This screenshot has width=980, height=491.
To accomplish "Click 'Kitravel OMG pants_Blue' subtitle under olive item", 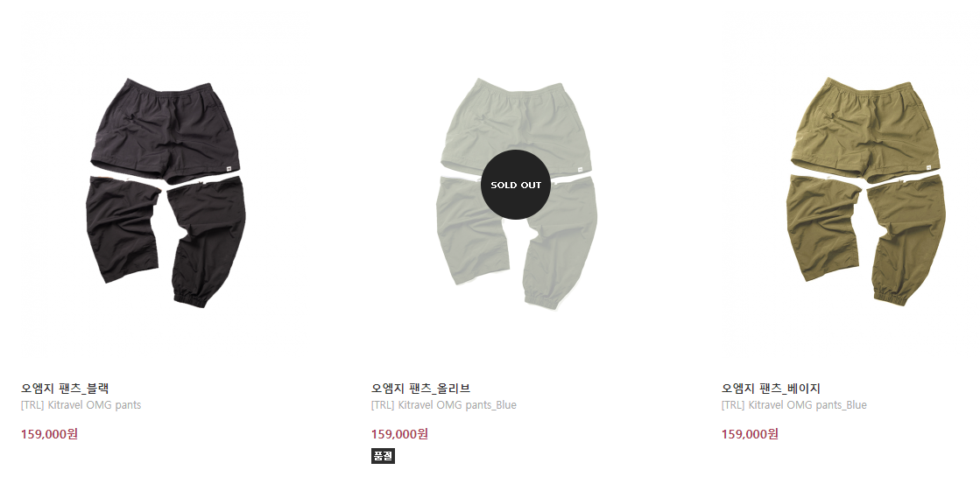I will coord(457,405).
